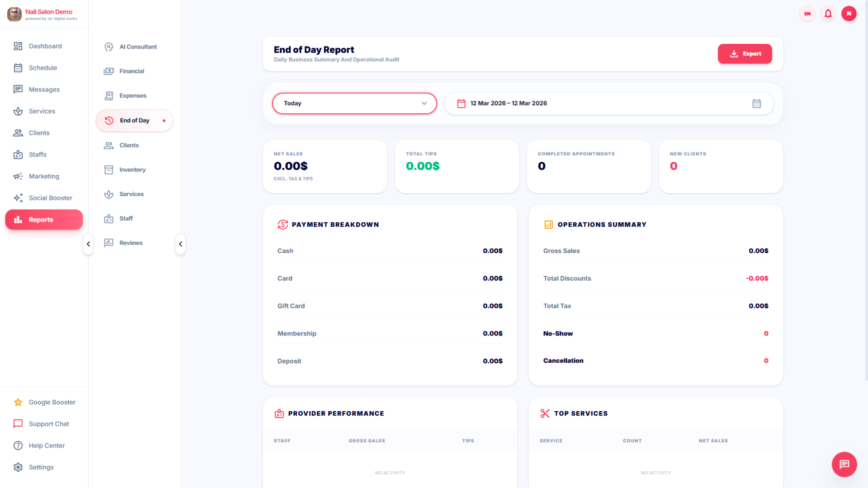
Task: Collapse the reports submenu panel
Action: click(x=180, y=244)
